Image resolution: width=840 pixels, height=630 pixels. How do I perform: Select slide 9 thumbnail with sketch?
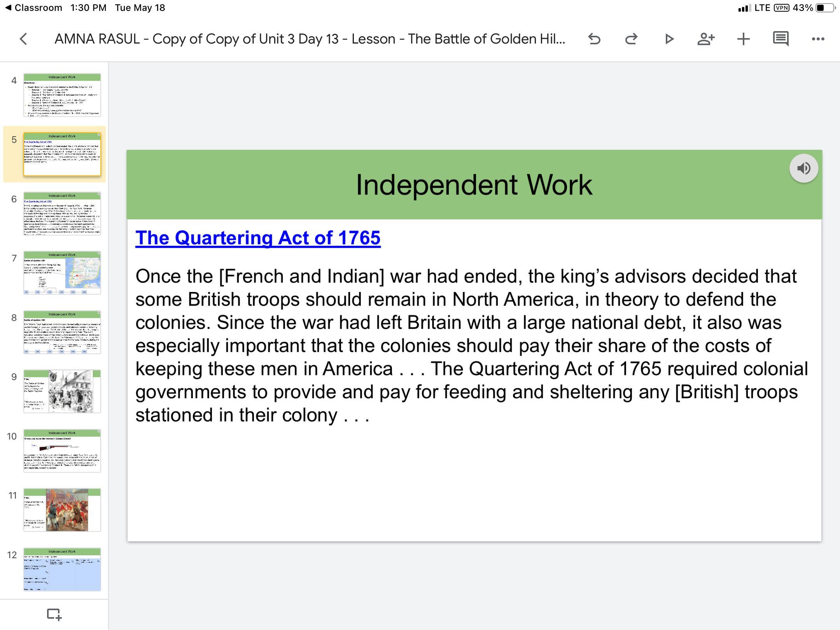pos(62,391)
